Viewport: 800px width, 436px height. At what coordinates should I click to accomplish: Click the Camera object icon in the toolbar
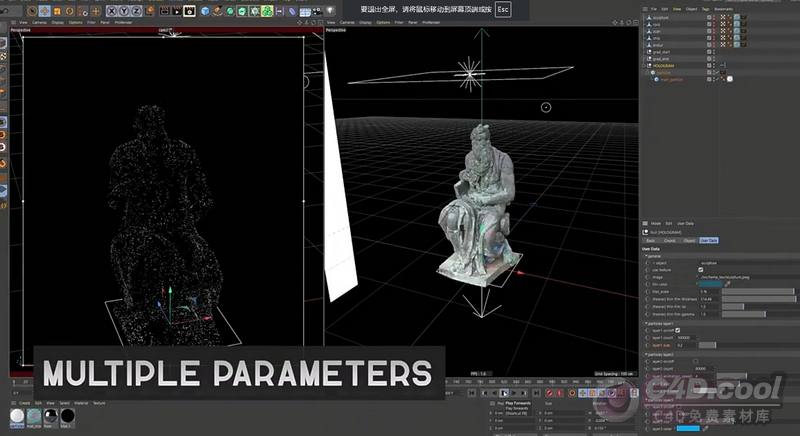317,11
